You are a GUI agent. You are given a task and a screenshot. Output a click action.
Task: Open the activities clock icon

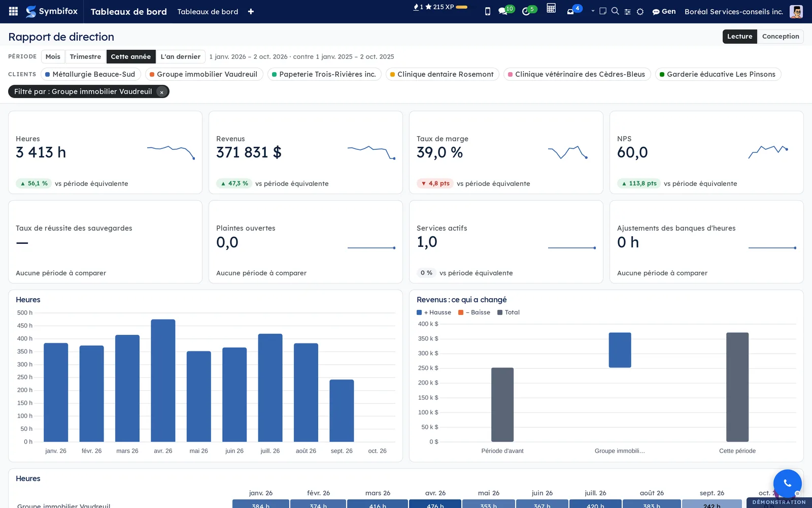526,11
